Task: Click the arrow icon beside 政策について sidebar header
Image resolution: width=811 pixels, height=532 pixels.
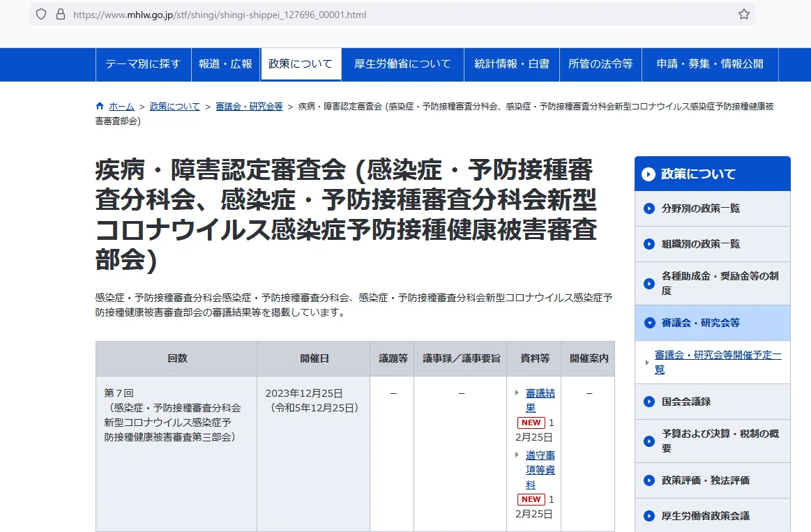Action: [649, 174]
